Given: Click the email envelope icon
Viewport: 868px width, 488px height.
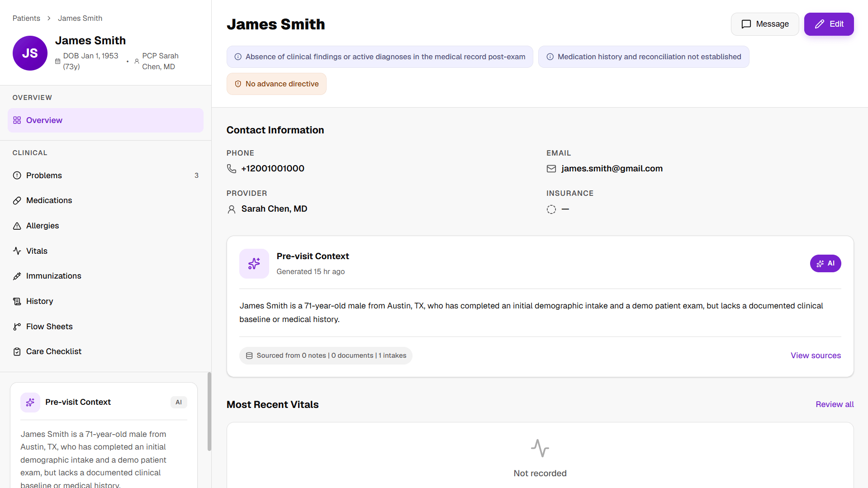Looking at the screenshot, I should click(551, 169).
